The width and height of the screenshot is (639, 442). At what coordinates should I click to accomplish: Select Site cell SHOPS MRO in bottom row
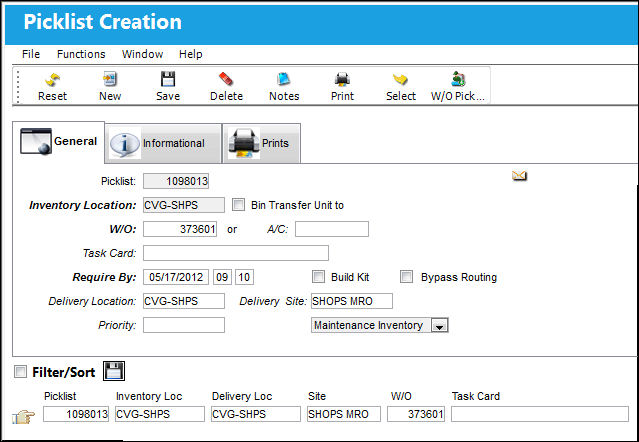point(344,414)
